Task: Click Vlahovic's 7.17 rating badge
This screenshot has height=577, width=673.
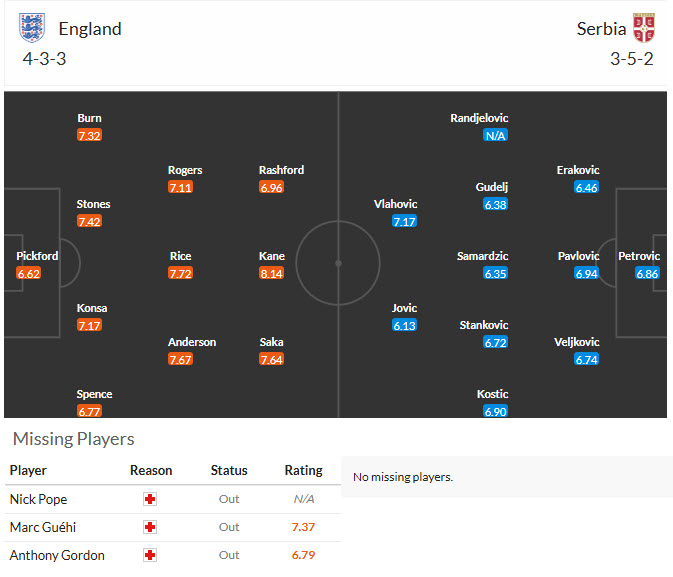Action: pos(404,221)
